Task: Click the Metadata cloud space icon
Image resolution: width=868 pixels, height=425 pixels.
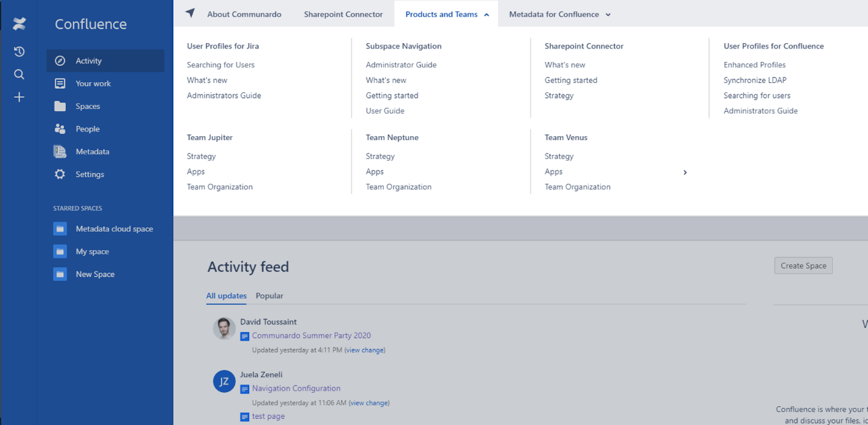Action: tap(60, 229)
